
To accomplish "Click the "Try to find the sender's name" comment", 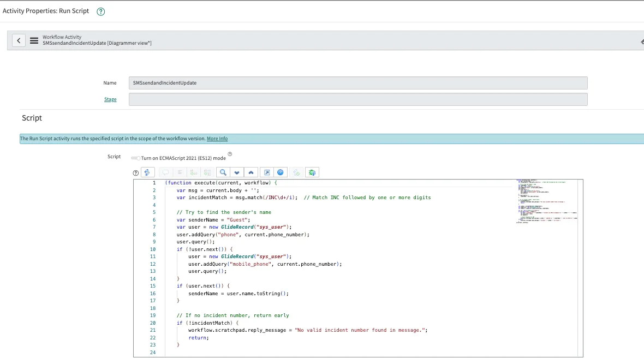I will coord(224,212).
